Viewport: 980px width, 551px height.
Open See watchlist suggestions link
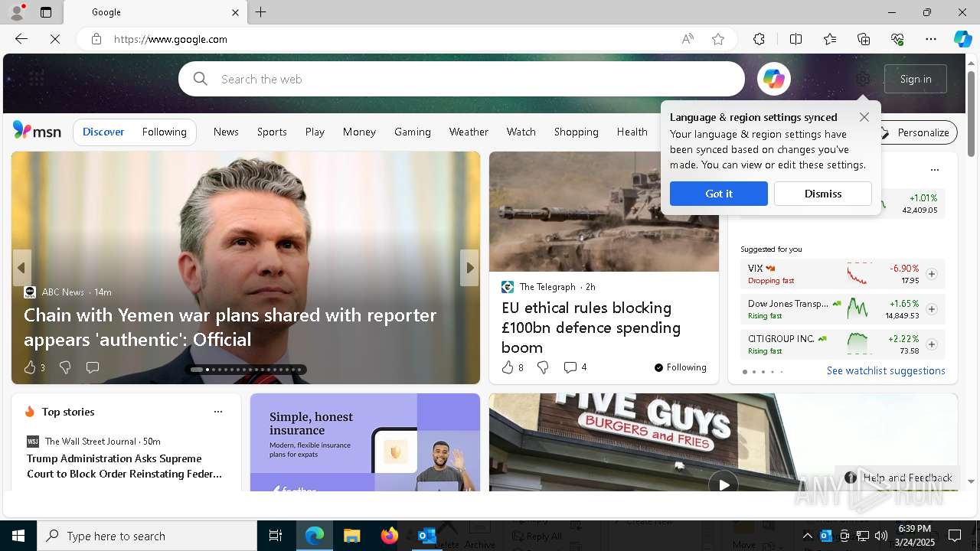[886, 370]
